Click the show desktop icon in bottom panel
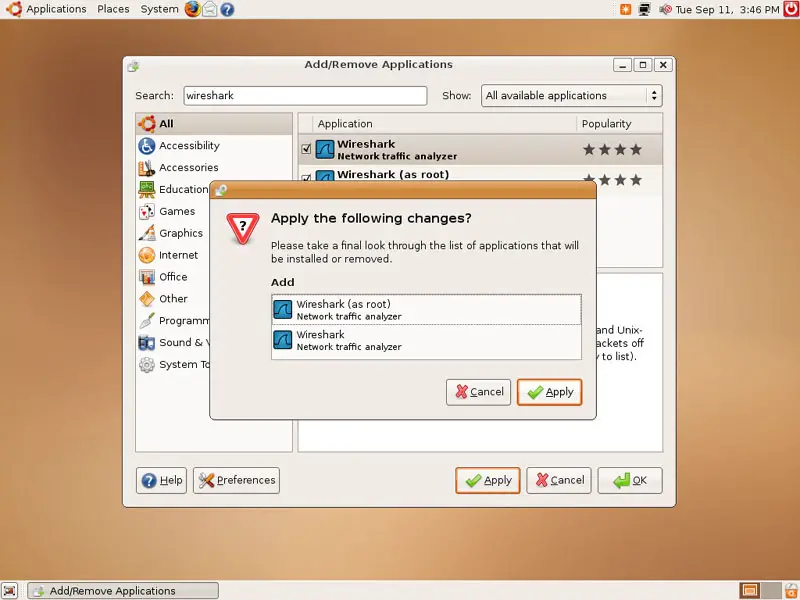The image size is (800, 600). (10, 590)
